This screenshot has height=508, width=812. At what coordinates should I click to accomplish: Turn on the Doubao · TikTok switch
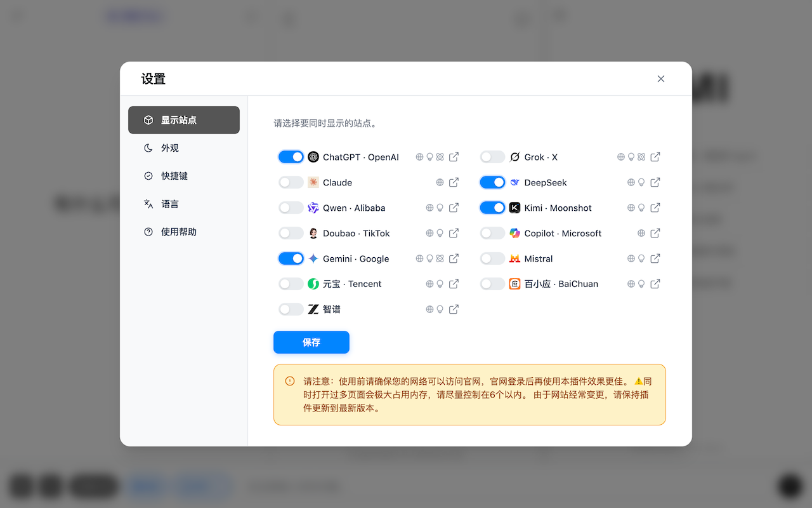291,233
